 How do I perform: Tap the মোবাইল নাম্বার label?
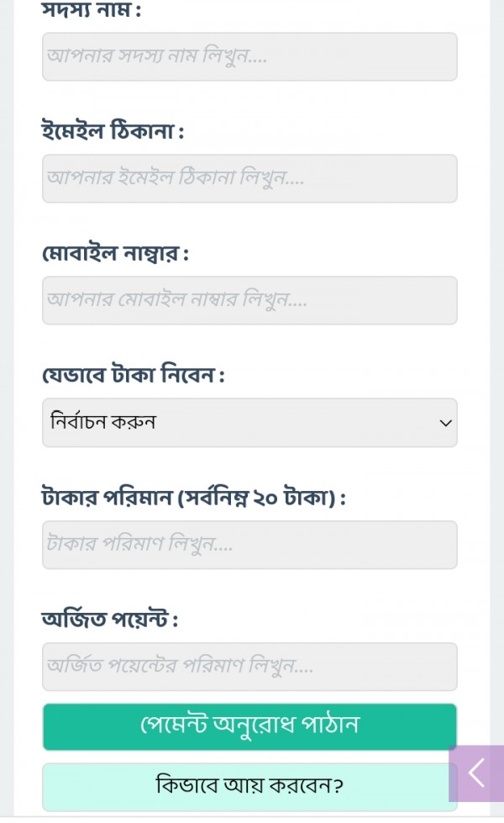(x=115, y=254)
